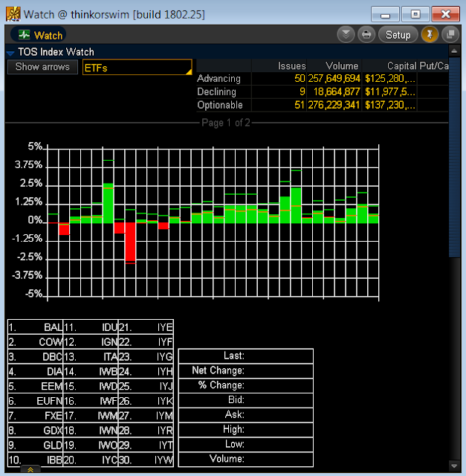Click the Last: field

point(246,356)
